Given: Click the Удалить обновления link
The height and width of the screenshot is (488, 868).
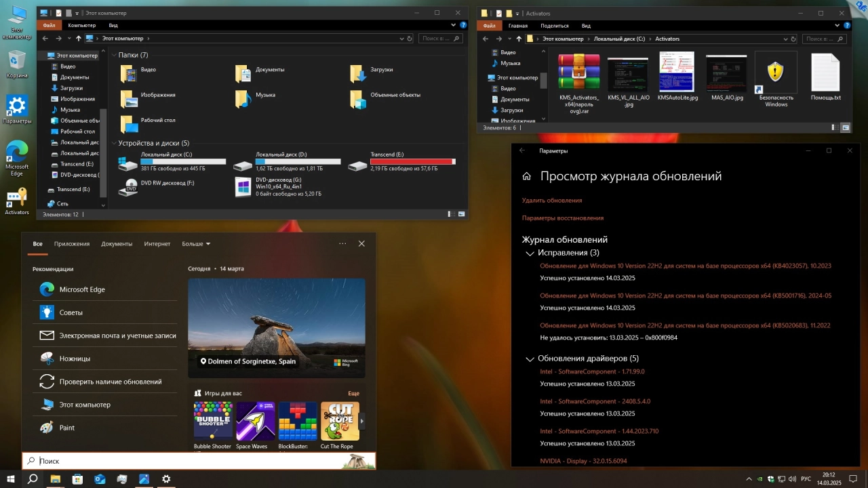Looking at the screenshot, I should (552, 201).
